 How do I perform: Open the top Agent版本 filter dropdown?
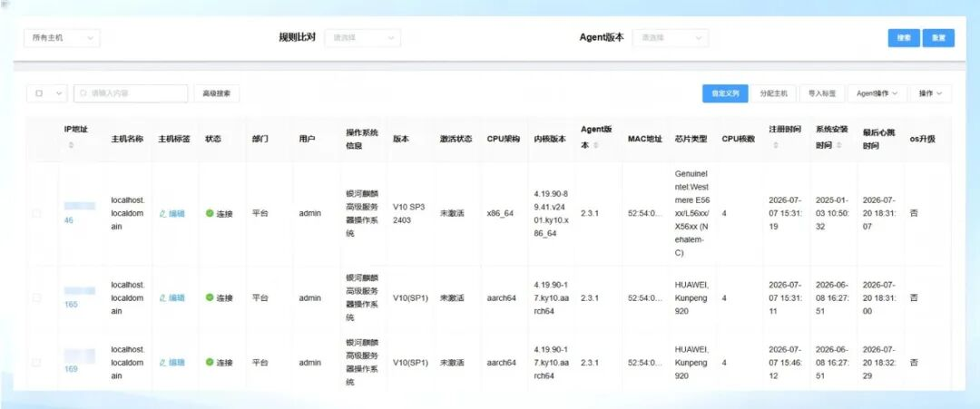click(670, 38)
